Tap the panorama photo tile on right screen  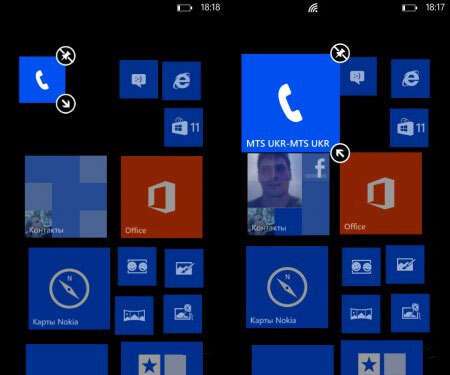[361, 314]
